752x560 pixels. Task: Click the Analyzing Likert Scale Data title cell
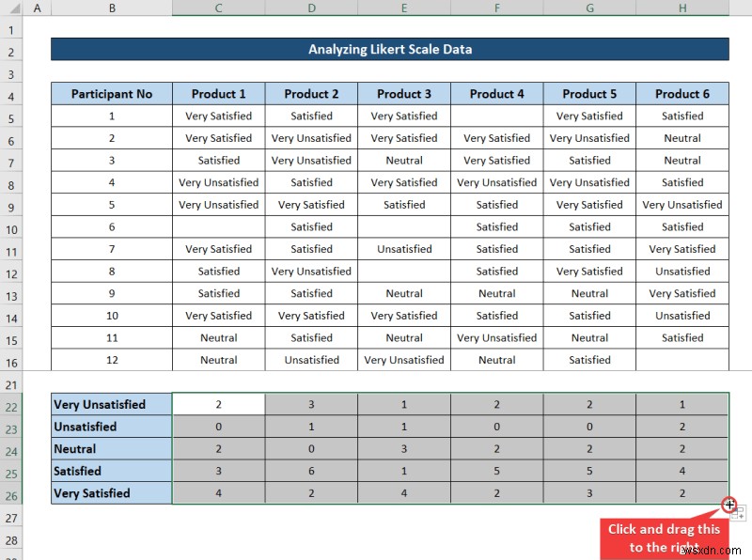(391, 49)
